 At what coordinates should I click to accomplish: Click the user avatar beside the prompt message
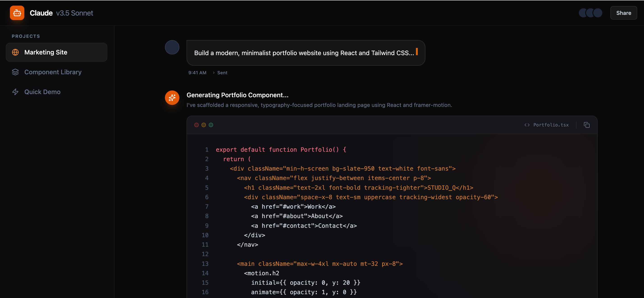click(172, 47)
